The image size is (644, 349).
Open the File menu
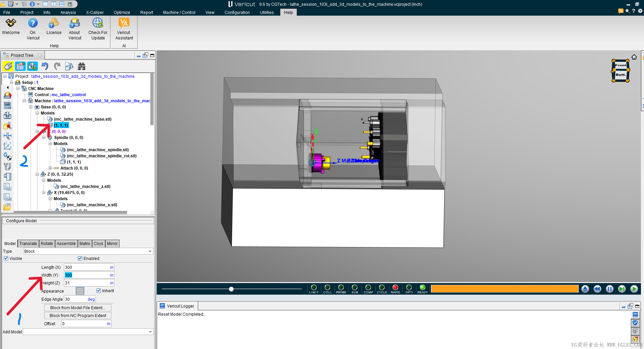click(x=7, y=13)
